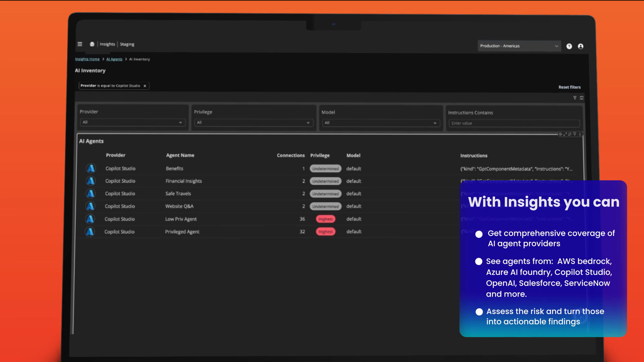Click the Highest privilege badge for Privileged Agent
This screenshot has width=644, height=362.
coord(325,232)
